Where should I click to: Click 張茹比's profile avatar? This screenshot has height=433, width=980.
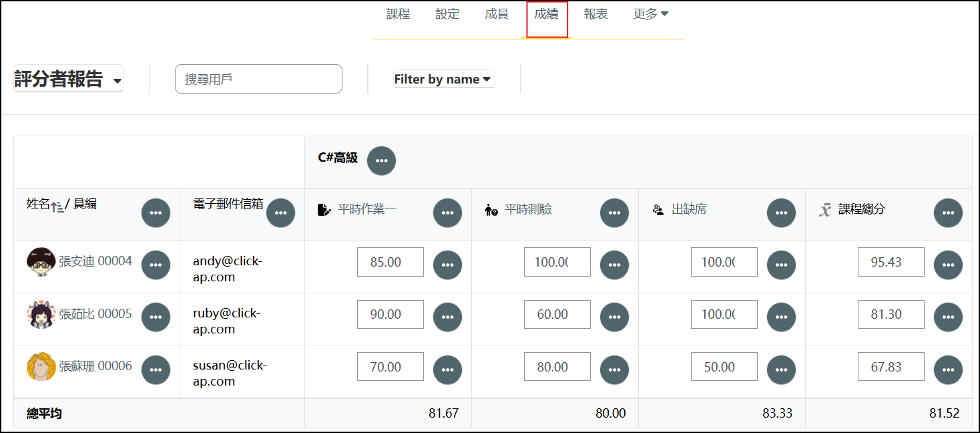(x=41, y=314)
